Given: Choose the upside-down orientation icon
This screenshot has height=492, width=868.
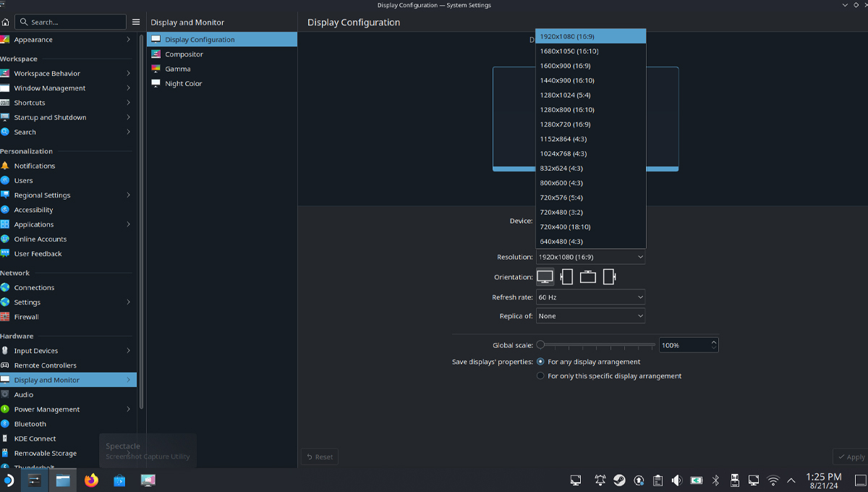Looking at the screenshot, I should coord(588,277).
